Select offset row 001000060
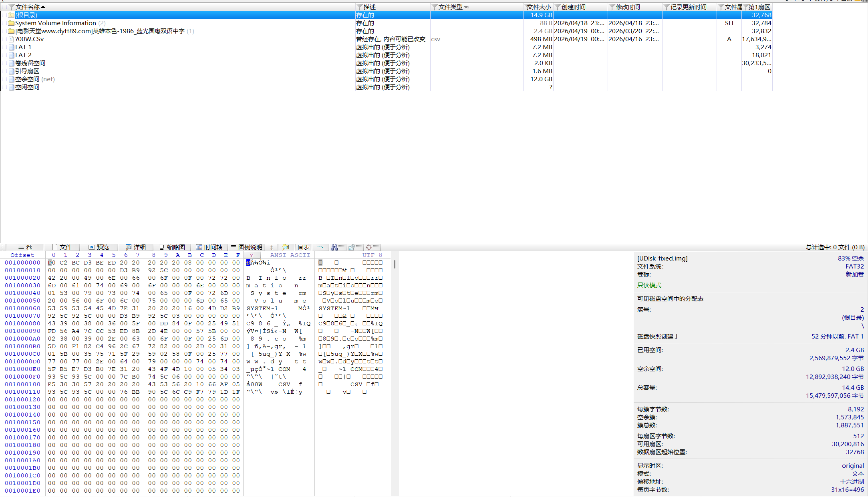This screenshot has width=868, height=497. 22,309
